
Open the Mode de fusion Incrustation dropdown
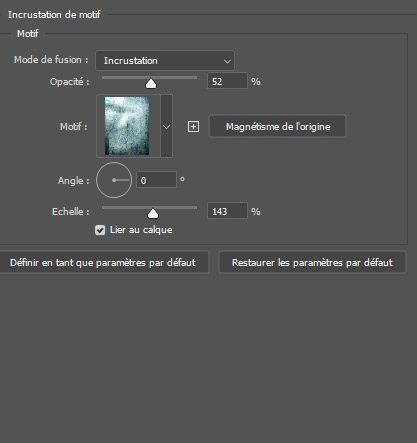click(x=165, y=61)
